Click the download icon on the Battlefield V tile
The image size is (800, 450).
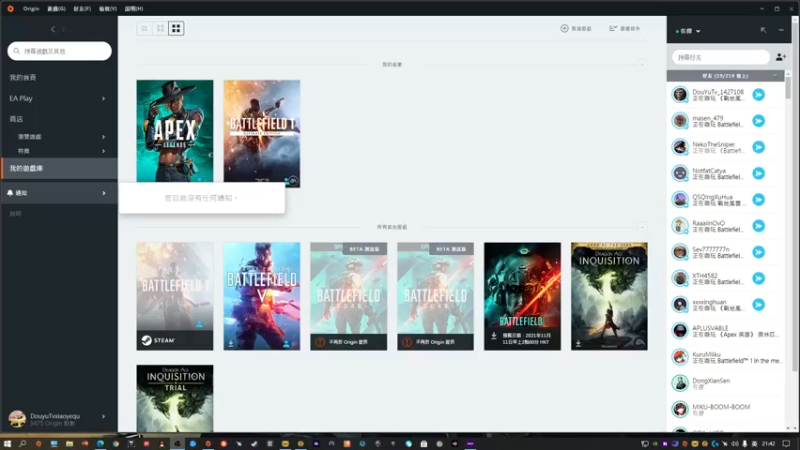coord(231,343)
